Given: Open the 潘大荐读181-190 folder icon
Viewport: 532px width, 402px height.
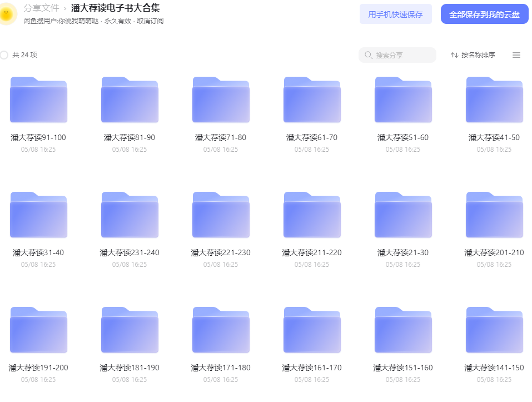Looking at the screenshot, I should tap(130, 329).
